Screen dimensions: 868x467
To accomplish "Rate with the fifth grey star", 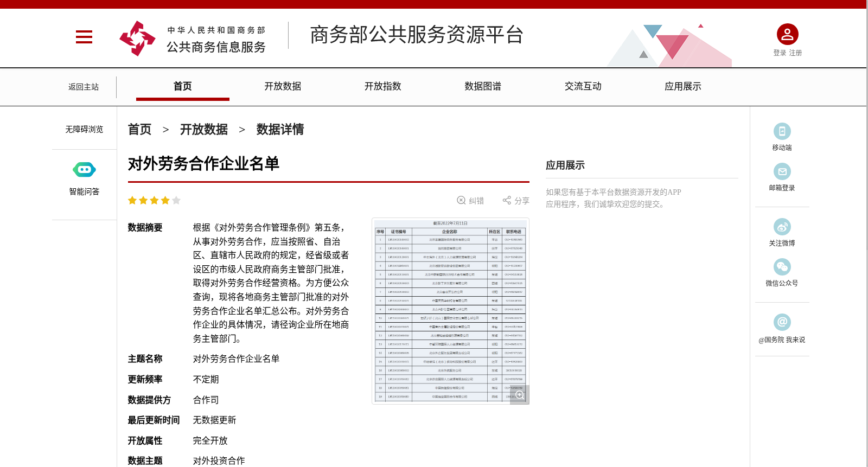I will click(176, 201).
